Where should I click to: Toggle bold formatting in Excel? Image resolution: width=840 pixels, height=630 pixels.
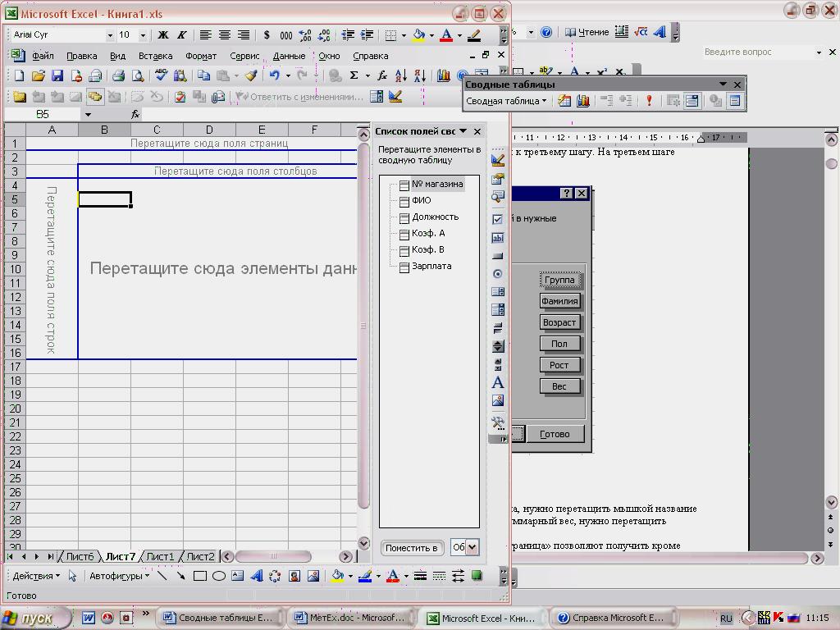pos(163,34)
